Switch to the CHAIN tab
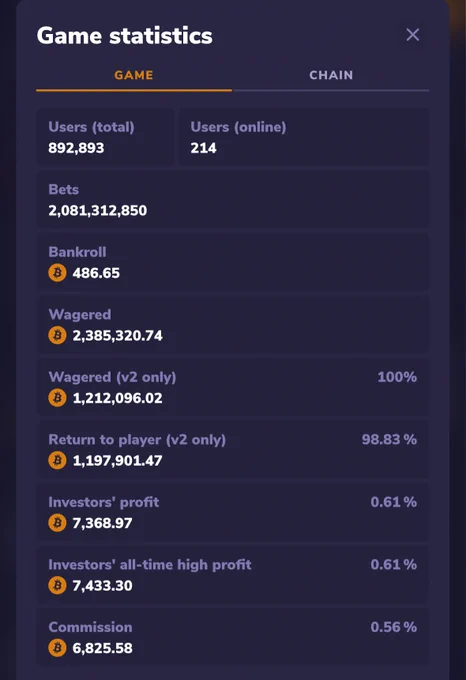 point(331,75)
